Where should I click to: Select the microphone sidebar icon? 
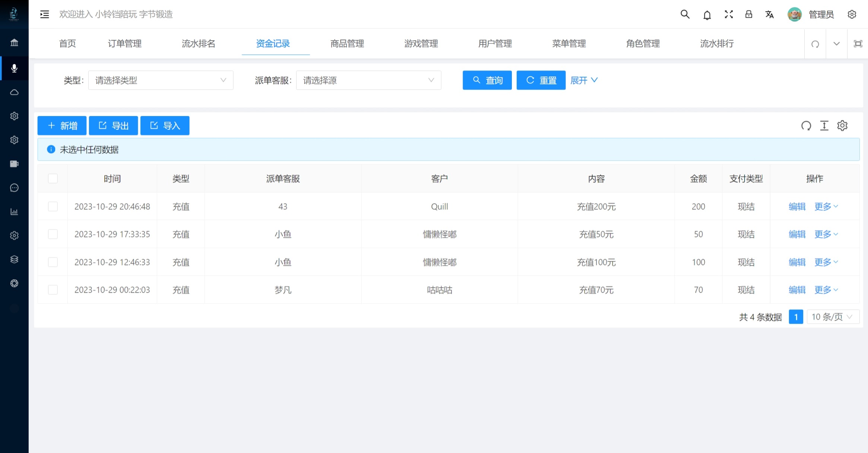[x=14, y=68]
